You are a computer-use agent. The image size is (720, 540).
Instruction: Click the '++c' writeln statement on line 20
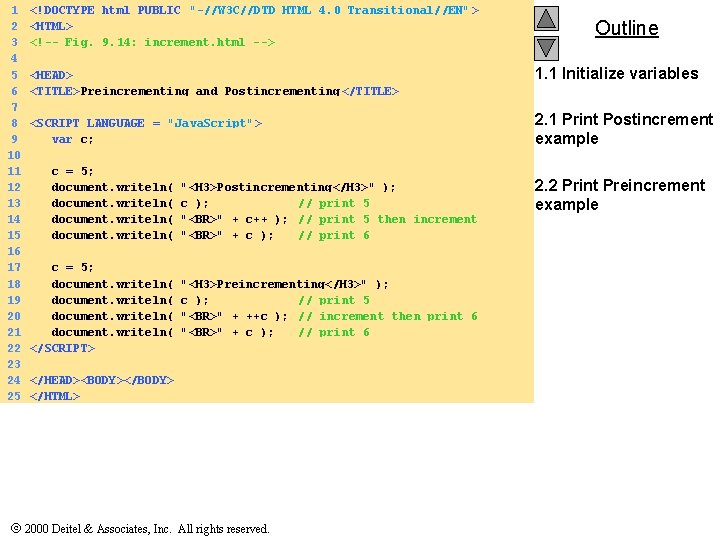pos(169,316)
